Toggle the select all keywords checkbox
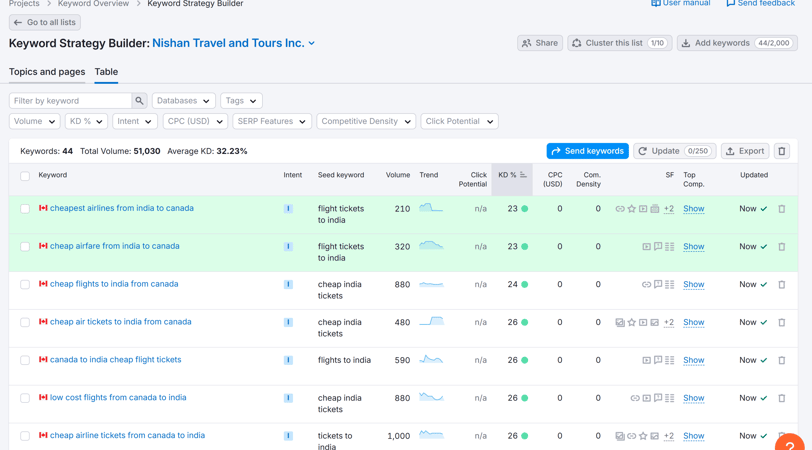 25,176
